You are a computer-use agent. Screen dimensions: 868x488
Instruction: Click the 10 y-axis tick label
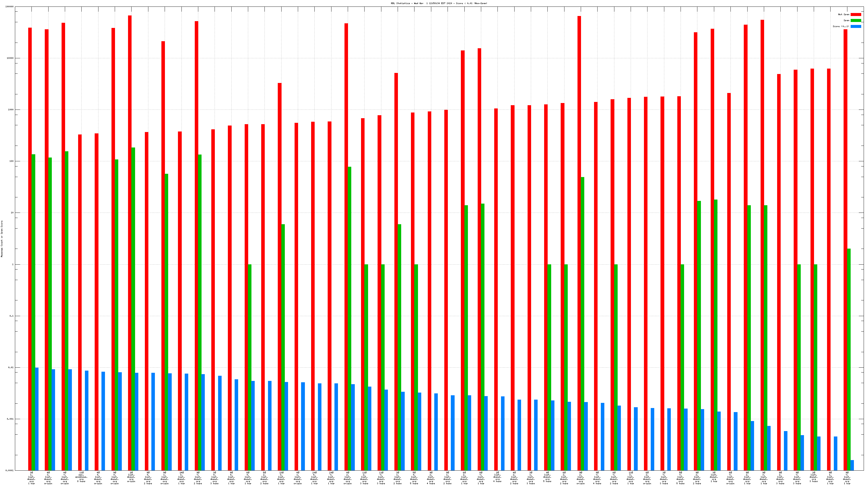pyautogui.click(x=12, y=213)
